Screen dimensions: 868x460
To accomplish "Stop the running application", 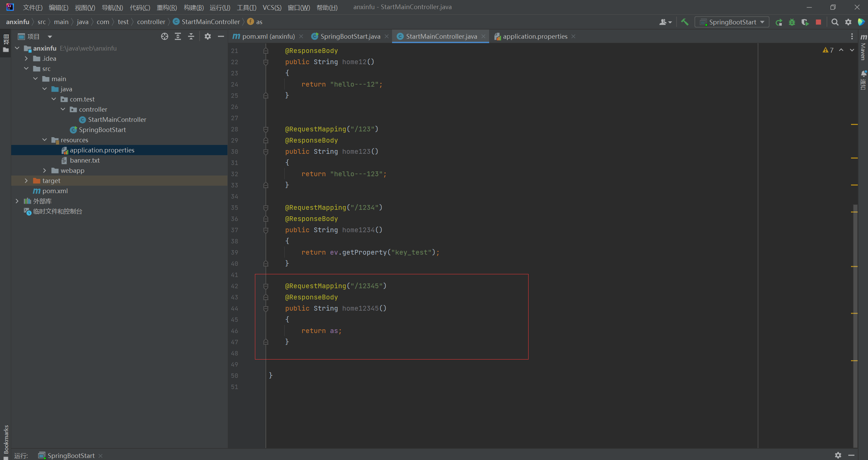I will [x=818, y=22].
